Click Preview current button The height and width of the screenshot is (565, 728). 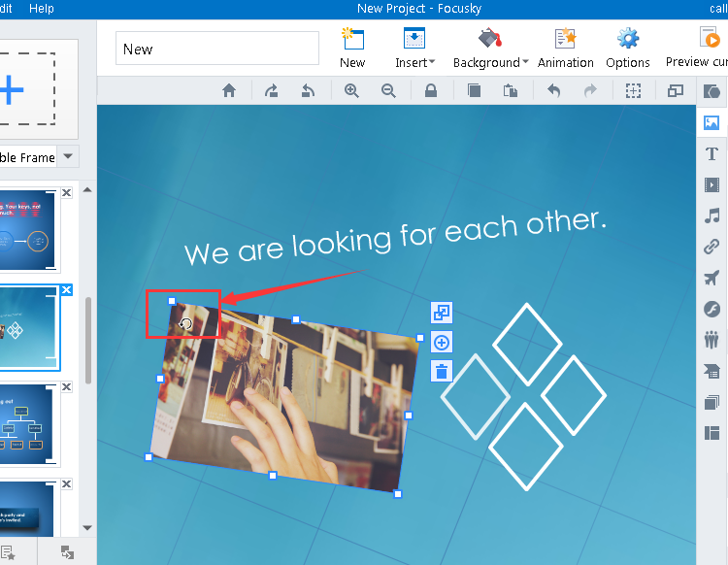[x=697, y=49]
